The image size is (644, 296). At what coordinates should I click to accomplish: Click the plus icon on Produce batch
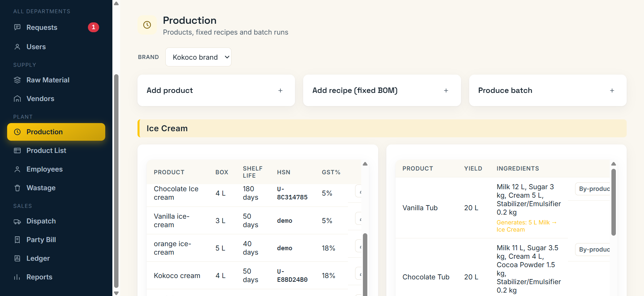coord(612,91)
